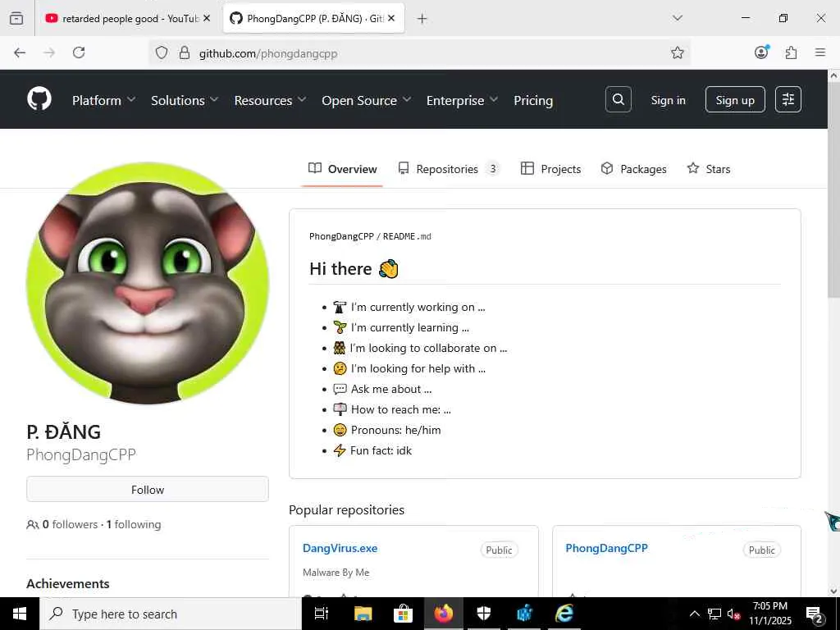Open GitHub search via magnifier icon

coord(619,99)
